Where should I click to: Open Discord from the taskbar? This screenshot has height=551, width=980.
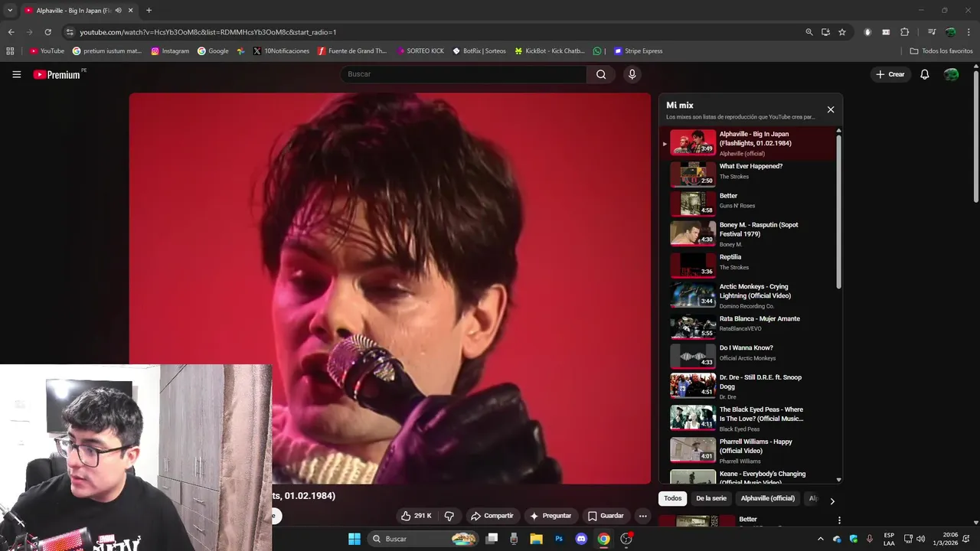click(581, 539)
